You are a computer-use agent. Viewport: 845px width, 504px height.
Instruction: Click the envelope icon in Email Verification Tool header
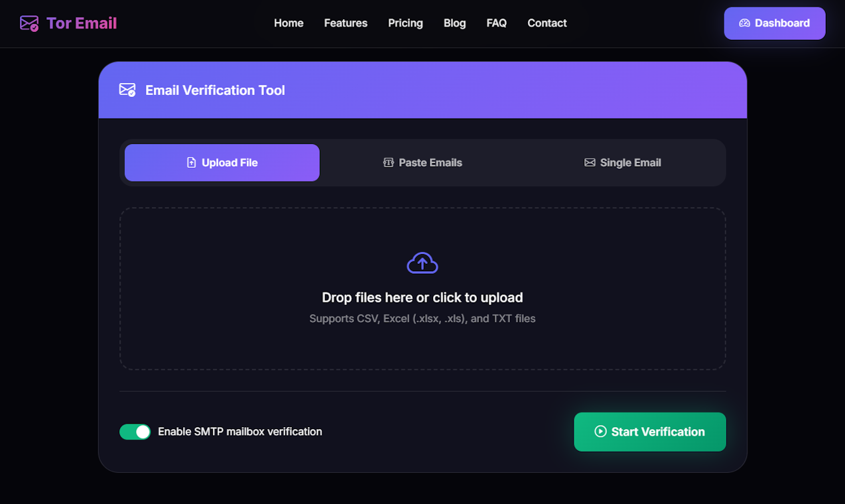[127, 90]
